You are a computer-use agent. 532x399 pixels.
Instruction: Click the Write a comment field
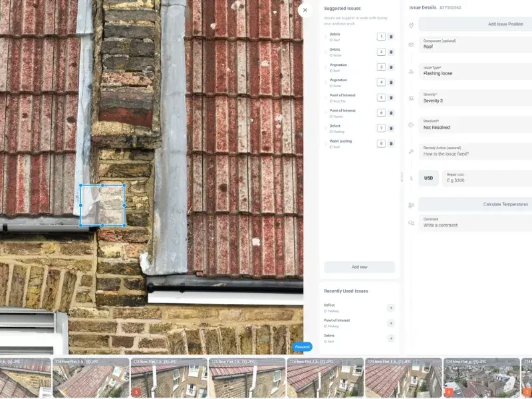pyautogui.click(x=475, y=223)
